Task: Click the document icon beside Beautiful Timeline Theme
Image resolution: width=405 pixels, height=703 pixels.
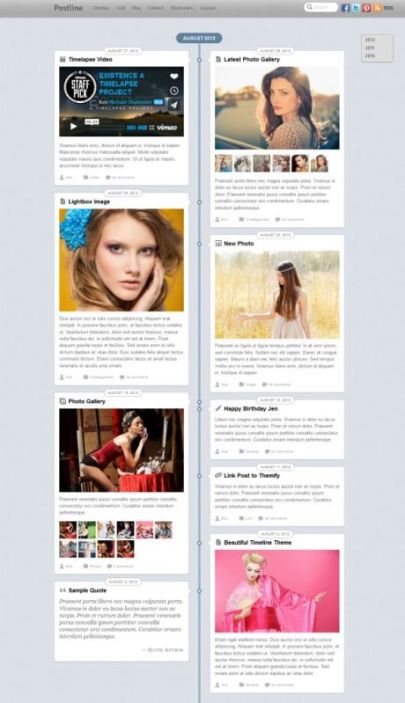Action: click(x=218, y=542)
